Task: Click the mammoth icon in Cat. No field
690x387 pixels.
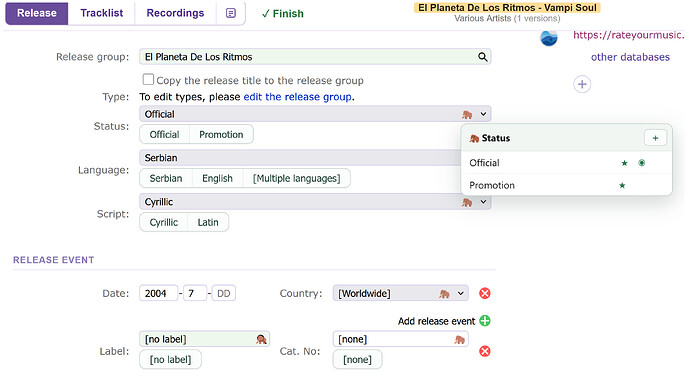Action: [459, 339]
